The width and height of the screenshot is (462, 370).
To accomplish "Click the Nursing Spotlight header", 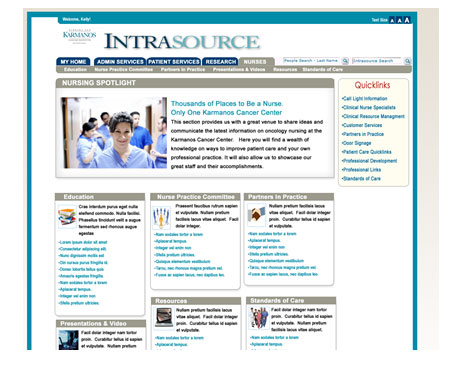I will click(195, 83).
